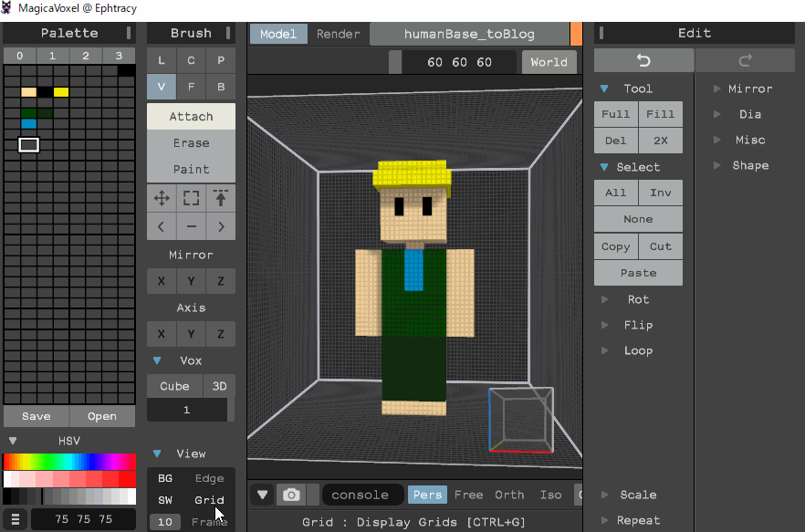Select the Rect selection brush icon
This screenshot has width=805, height=532.
coord(191,198)
